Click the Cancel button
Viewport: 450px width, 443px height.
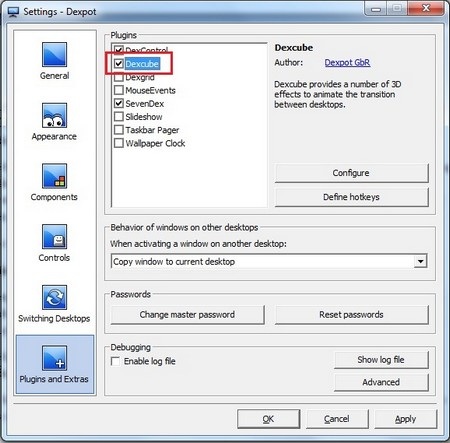point(337,419)
